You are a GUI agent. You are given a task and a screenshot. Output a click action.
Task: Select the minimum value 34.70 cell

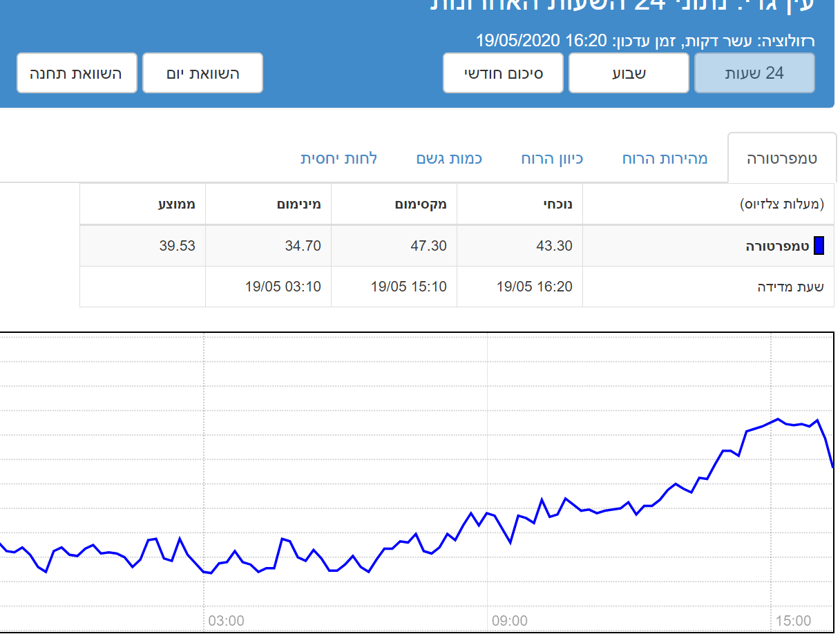pyautogui.click(x=303, y=246)
